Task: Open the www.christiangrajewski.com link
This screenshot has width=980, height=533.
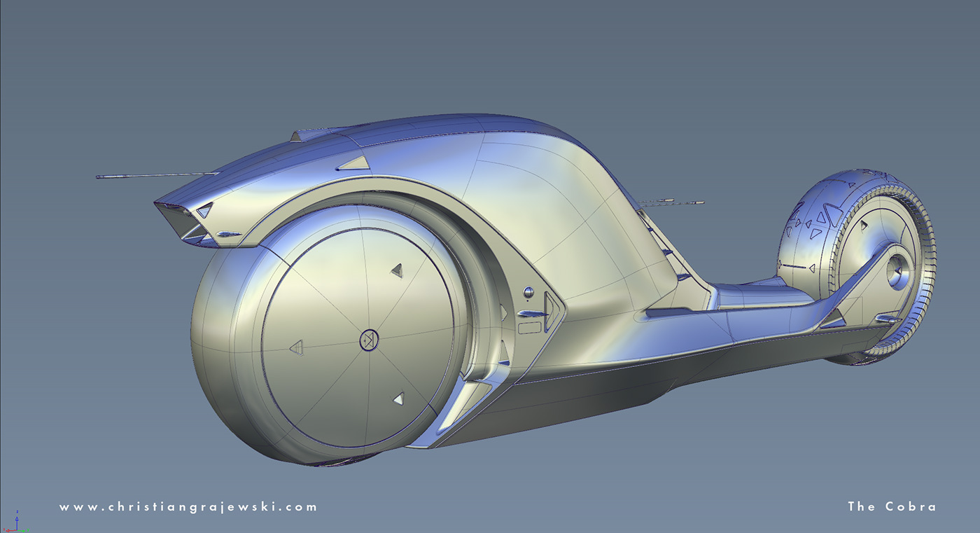Action: pos(189,505)
